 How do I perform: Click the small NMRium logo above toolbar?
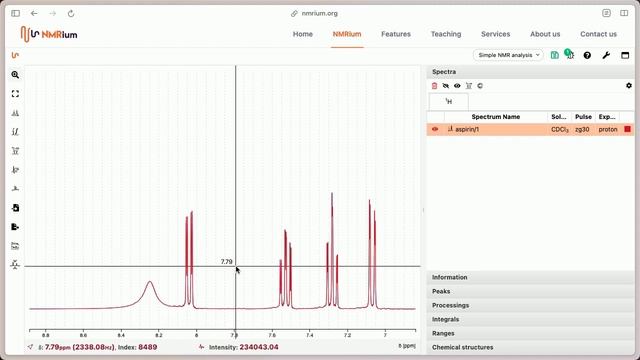15,55
